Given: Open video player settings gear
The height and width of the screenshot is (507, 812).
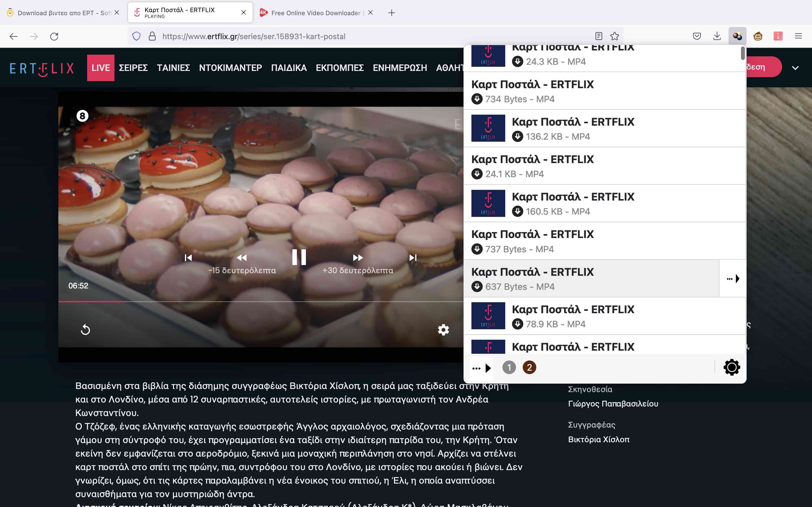Looking at the screenshot, I should point(443,330).
